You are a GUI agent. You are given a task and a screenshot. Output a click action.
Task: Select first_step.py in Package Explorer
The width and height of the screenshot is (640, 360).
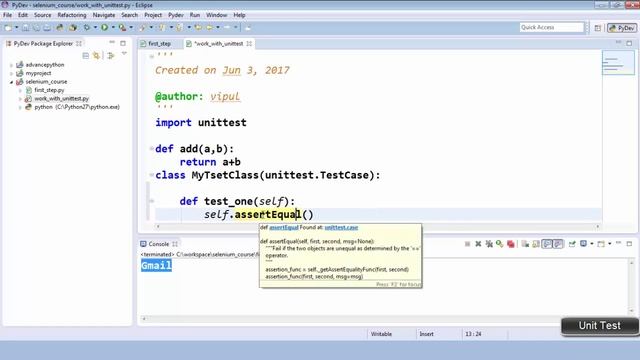(49, 90)
